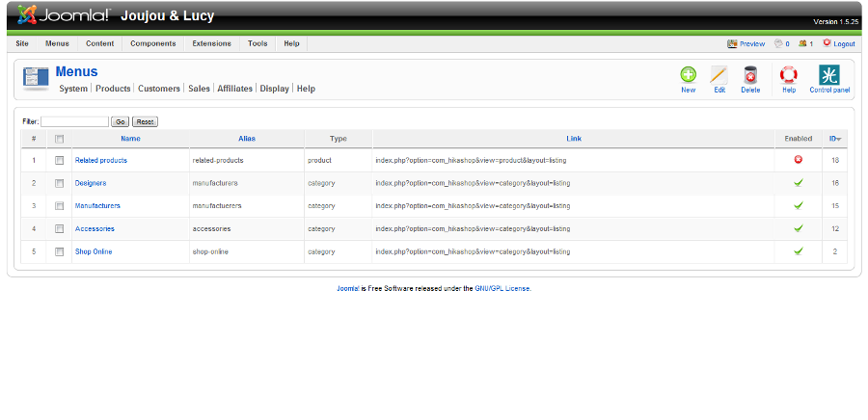868x420 pixels.
Task: Open the Site menu
Action: pyautogui.click(x=22, y=43)
